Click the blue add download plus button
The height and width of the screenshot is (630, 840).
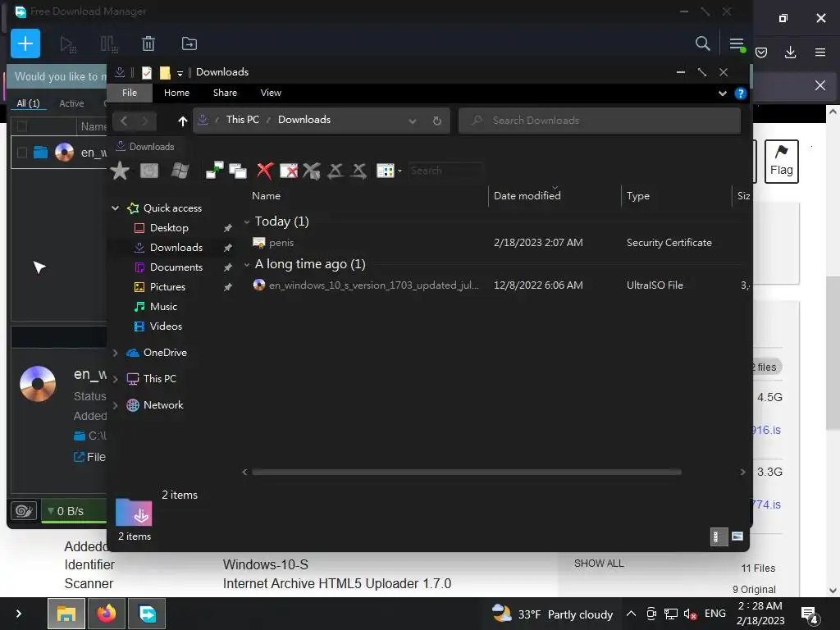coord(25,43)
